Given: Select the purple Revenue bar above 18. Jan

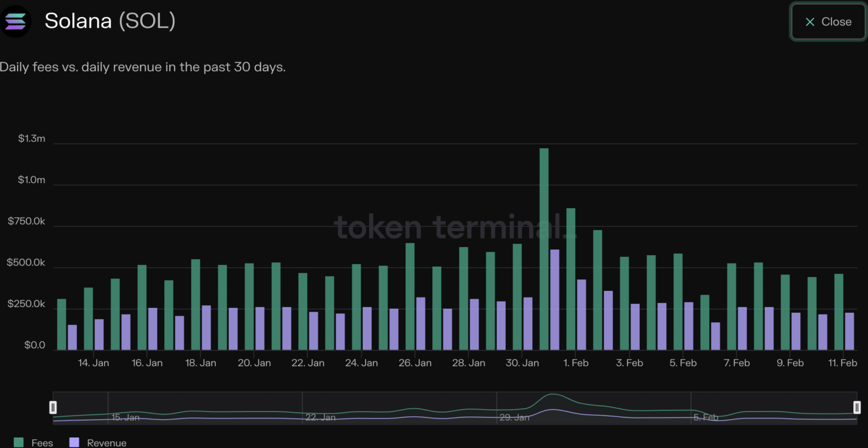Looking at the screenshot, I should coord(206,328).
